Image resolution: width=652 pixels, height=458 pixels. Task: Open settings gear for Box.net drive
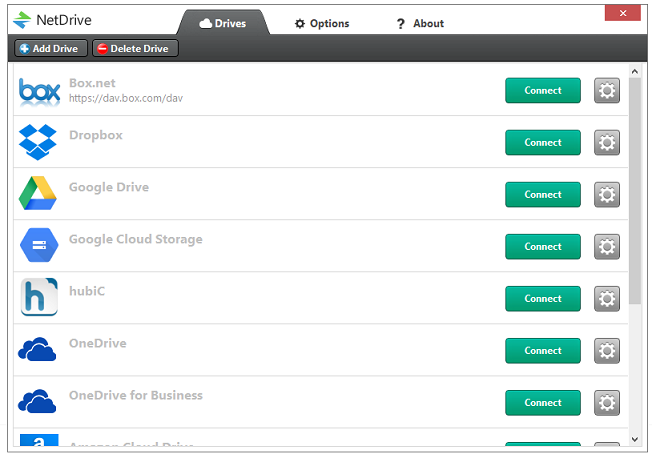(x=607, y=91)
